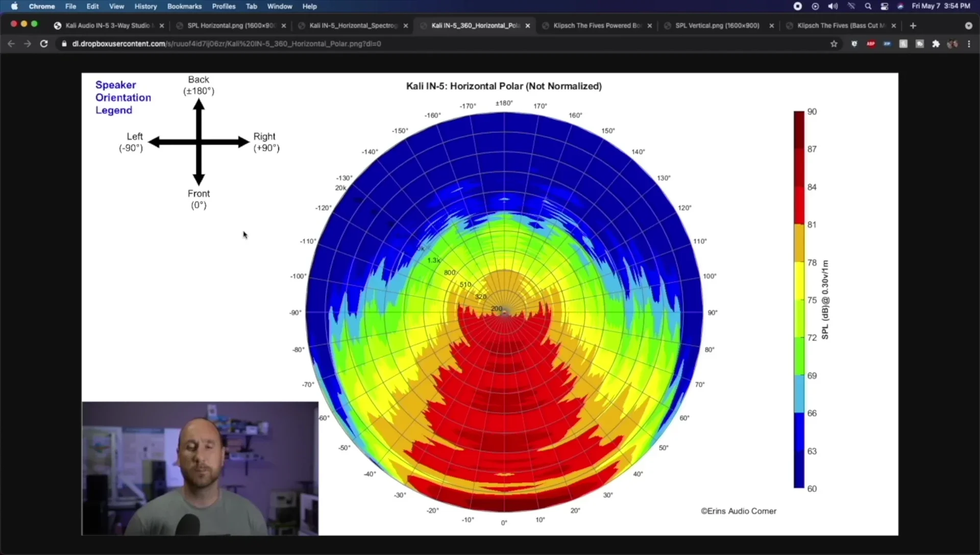This screenshot has width=980, height=555.
Task: Click the Fri May 7 3:54 PM clock
Action: [941, 6]
